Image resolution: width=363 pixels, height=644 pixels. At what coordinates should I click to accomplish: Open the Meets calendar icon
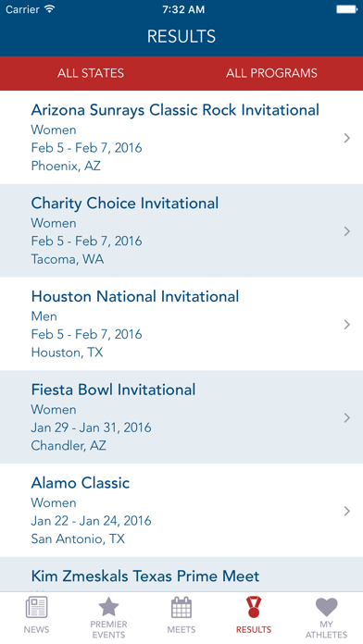coord(181,607)
